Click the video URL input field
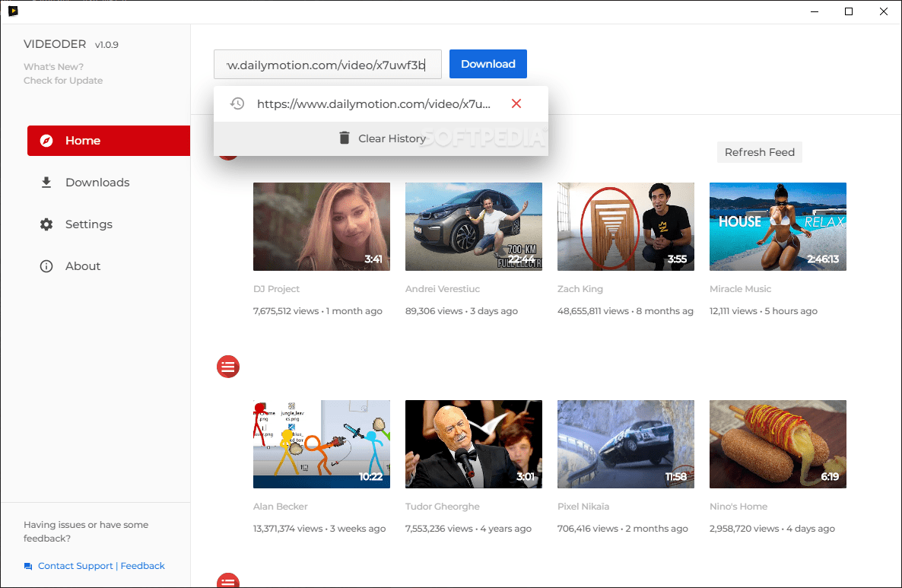Image resolution: width=902 pixels, height=588 pixels. point(328,64)
